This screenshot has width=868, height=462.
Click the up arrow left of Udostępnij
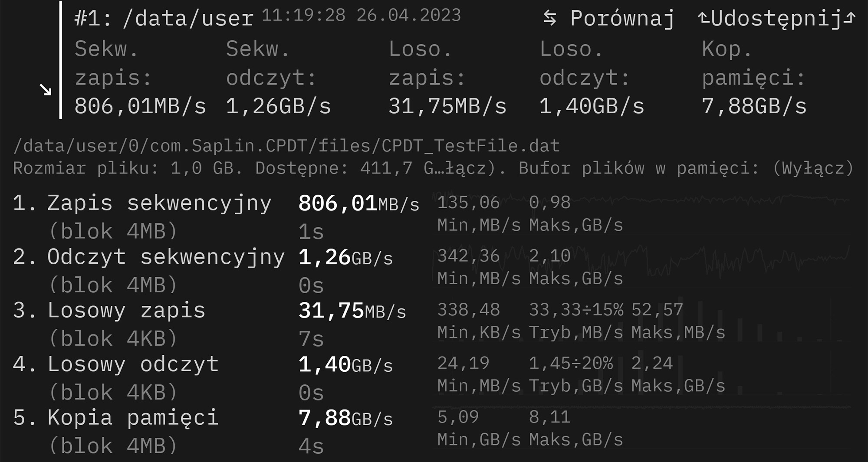703,18
